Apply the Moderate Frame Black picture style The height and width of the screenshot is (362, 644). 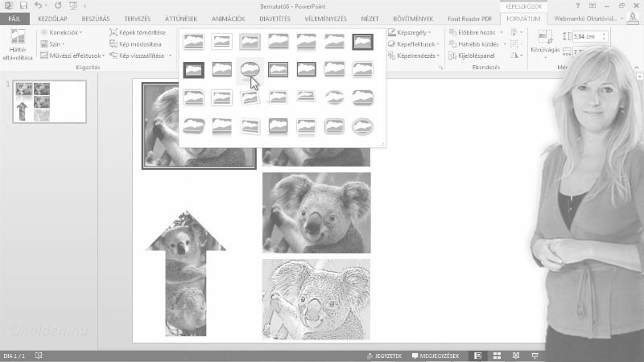pyautogui.click(x=306, y=69)
